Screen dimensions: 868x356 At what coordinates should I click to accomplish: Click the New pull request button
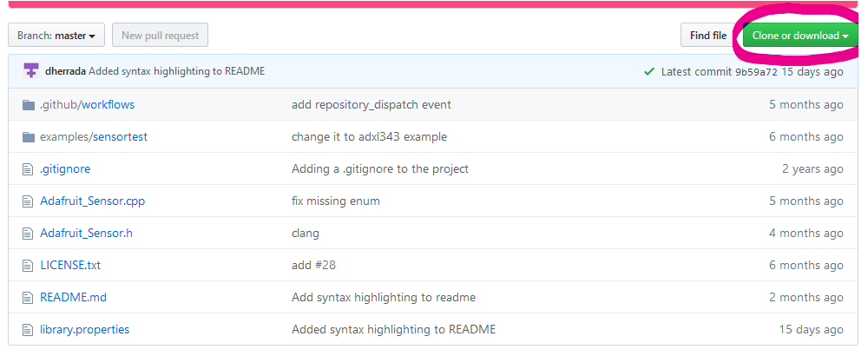point(160,36)
